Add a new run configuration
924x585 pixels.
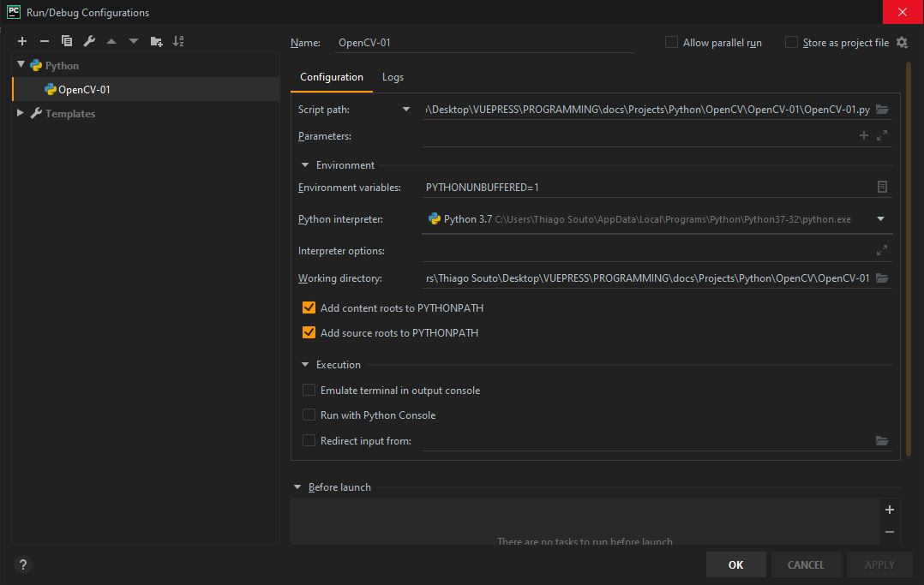pyautogui.click(x=22, y=41)
